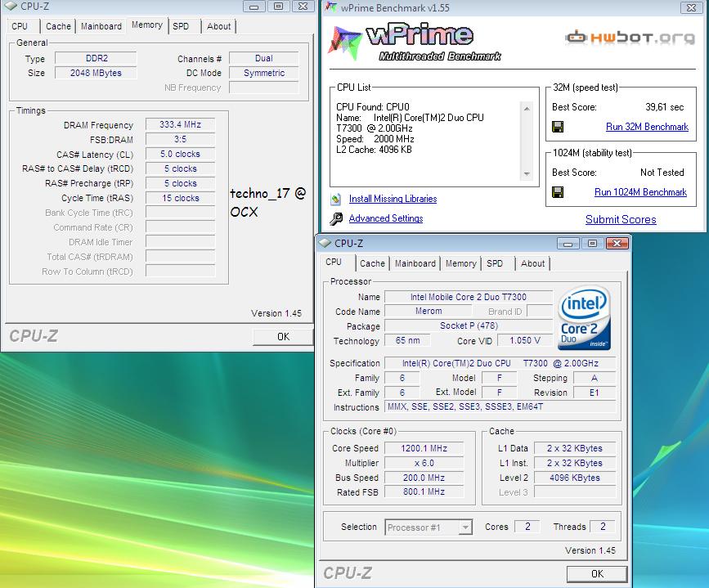Minimize the front CPU-Z processor window
Viewport: 709px width, 588px height.
[x=568, y=244]
